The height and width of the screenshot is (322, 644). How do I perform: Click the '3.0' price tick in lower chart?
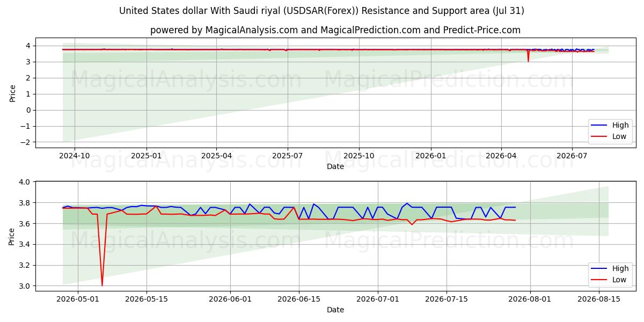[26, 286]
